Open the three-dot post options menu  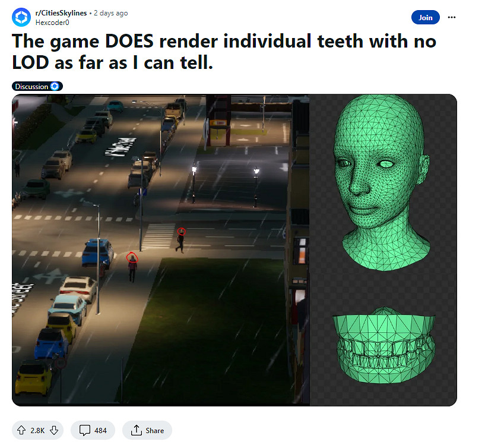tap(452, 17)
